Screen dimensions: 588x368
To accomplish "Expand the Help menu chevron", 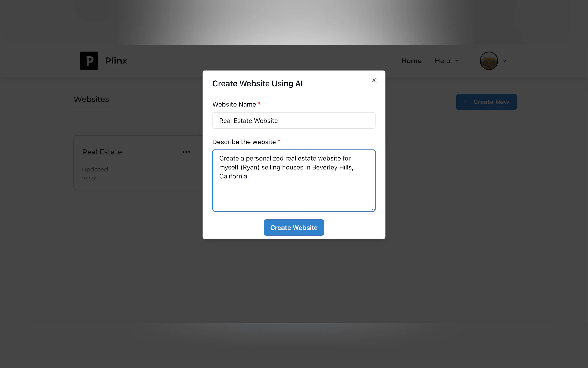I will (x=457, y=61).
